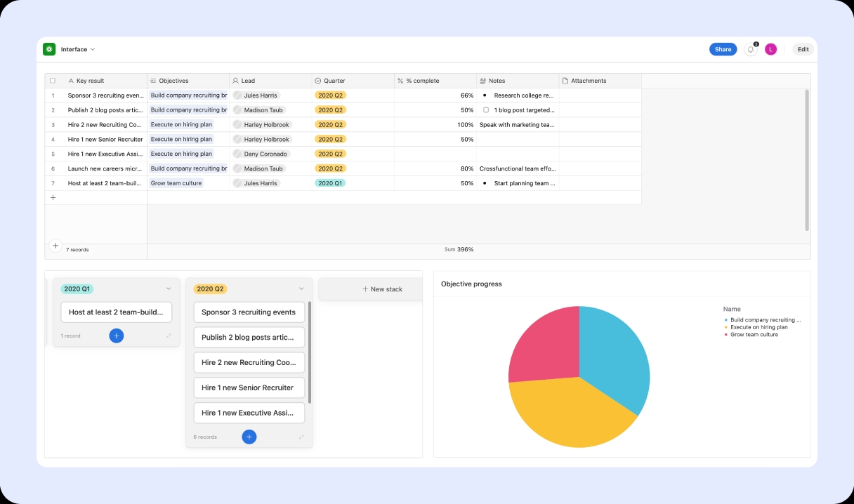Click the 2020 Q2 stack label

[211, 289]
